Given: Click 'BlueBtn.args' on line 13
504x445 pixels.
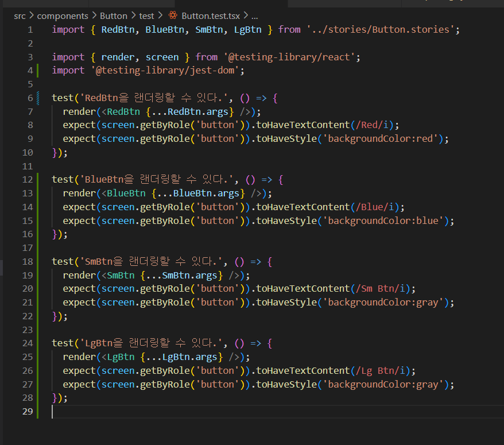Looking at the screenshot, I should click(x=206, y=194).
